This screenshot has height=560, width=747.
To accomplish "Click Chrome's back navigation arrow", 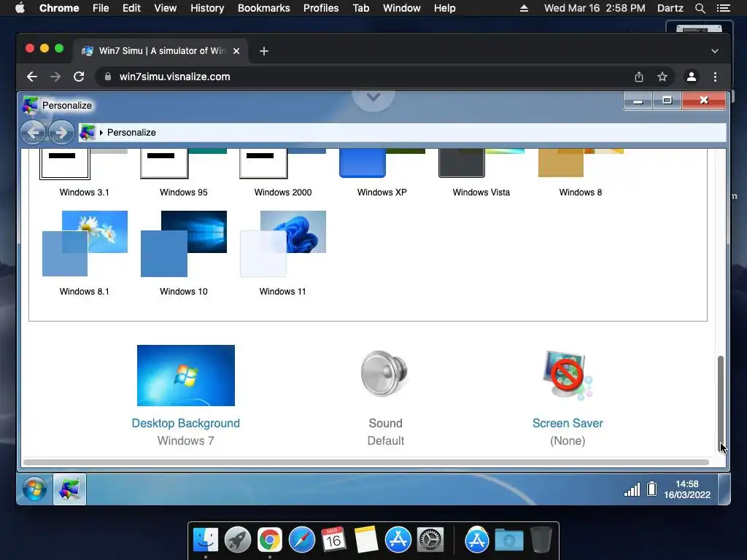I will click(32, 77).
